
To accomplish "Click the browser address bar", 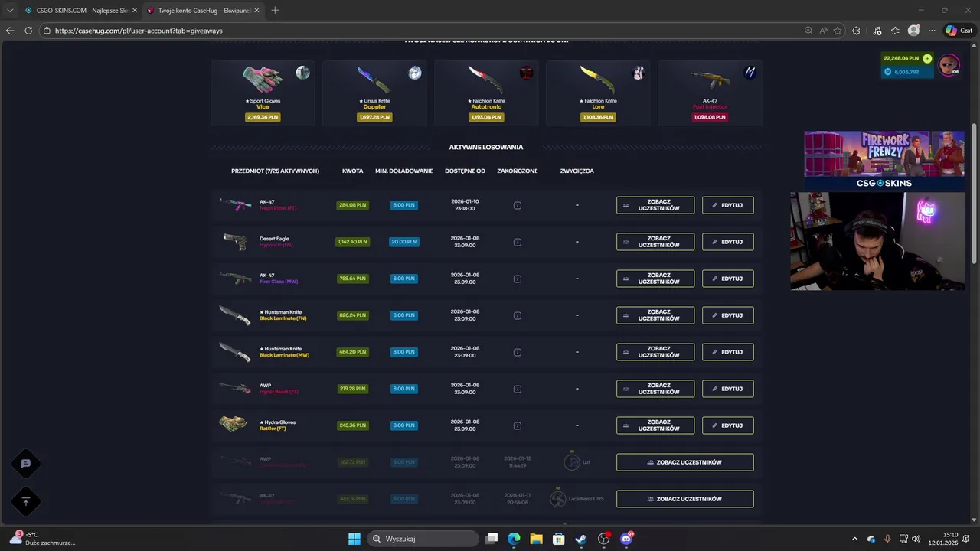I will tap(421, 31).
